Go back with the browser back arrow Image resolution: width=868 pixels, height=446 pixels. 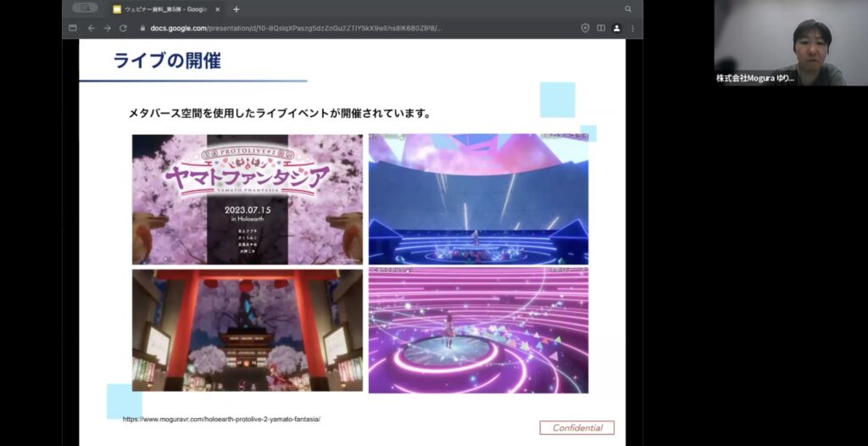click(x=92, y=28)
